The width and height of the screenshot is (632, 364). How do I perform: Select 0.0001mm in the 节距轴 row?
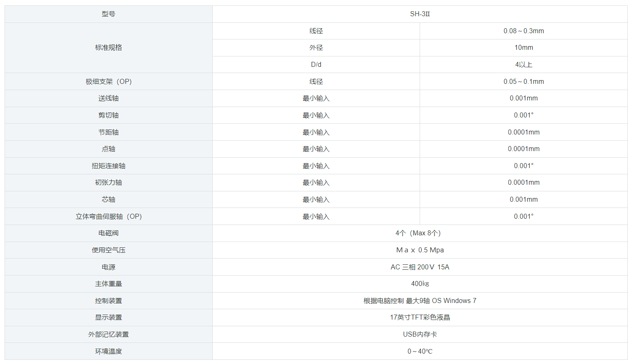click(x=524, y=132)
